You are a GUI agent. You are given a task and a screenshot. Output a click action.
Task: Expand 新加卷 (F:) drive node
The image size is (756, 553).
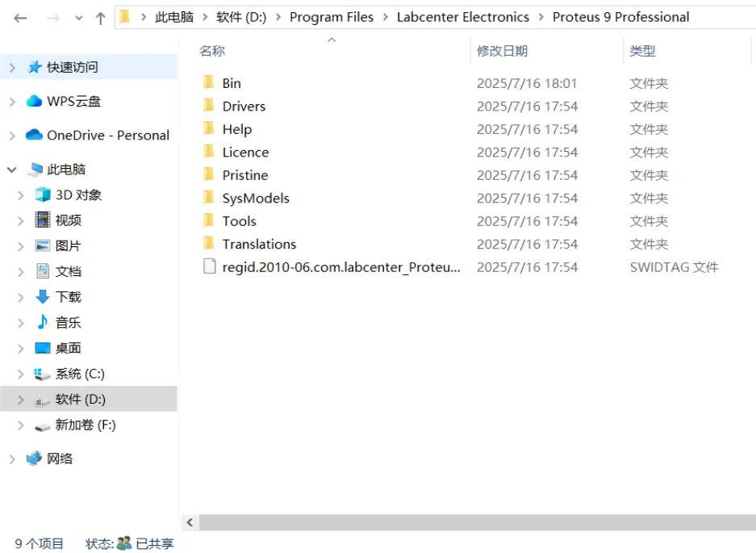[21, 425]
